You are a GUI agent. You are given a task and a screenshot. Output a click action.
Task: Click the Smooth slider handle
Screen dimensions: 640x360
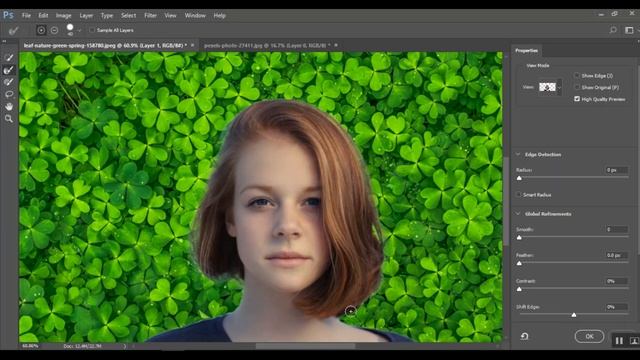519,238
